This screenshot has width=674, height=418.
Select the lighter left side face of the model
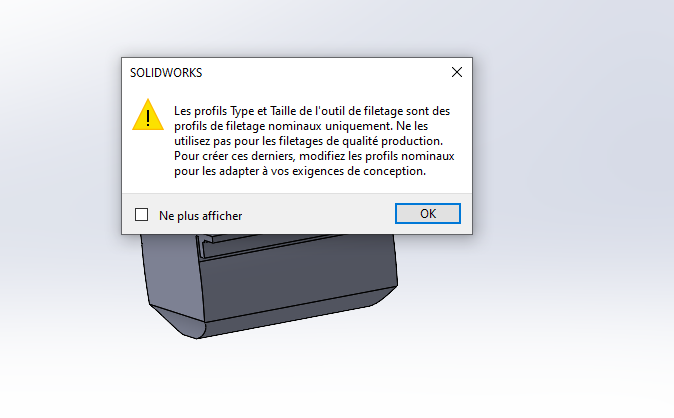172,273
